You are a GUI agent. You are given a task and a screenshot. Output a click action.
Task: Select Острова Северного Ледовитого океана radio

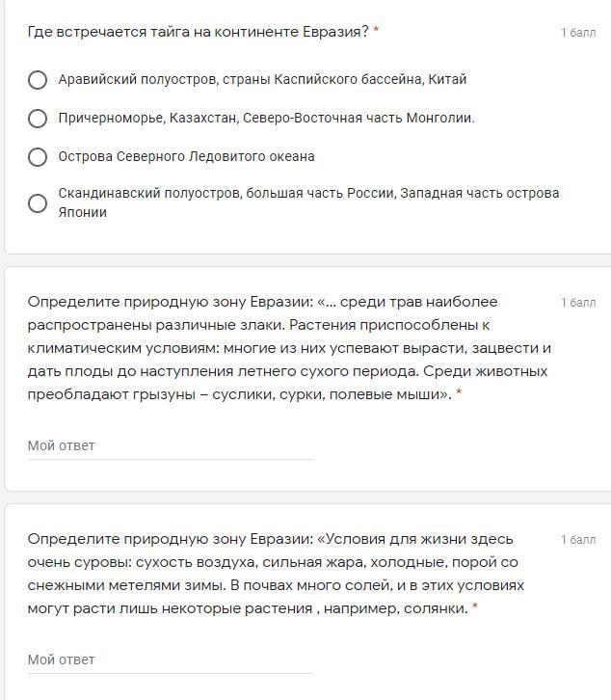pyautogui.click(x=38, y=157)
